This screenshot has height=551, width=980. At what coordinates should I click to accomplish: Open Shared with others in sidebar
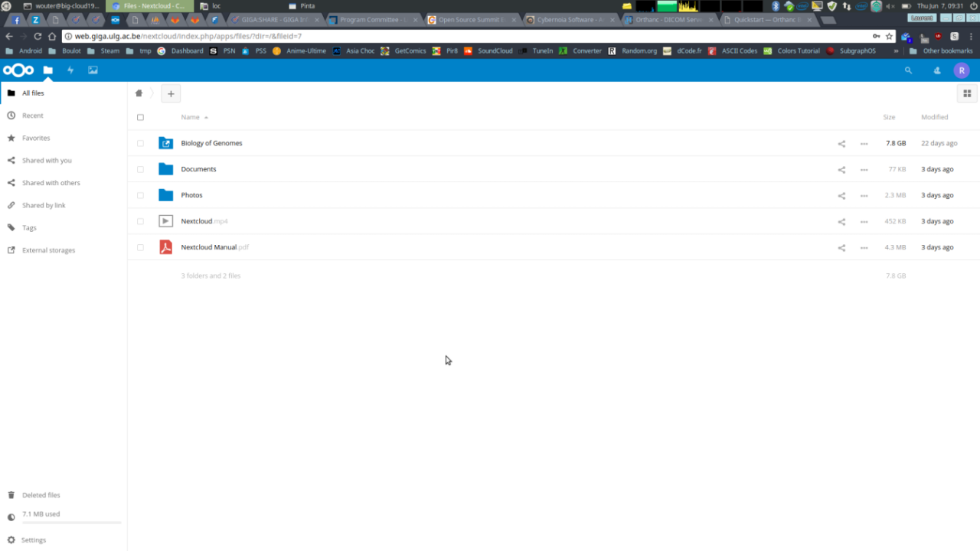click(64, 183)
